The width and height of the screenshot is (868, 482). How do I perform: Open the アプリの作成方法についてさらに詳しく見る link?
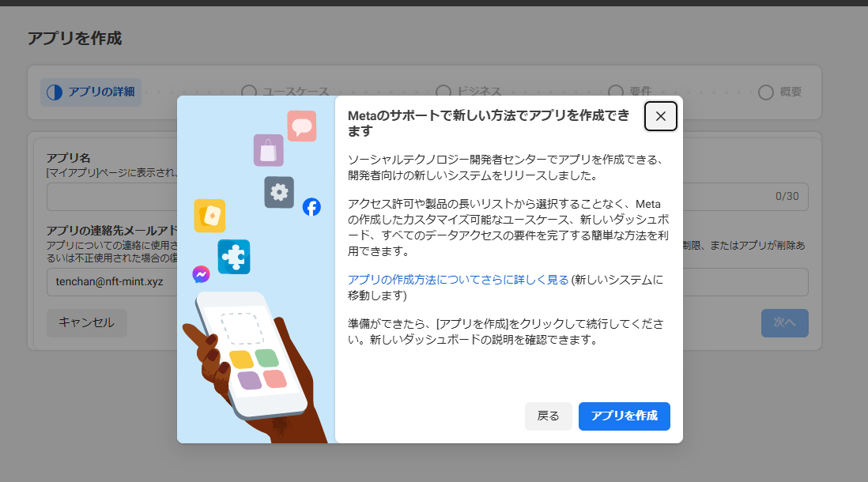(459, 279)
